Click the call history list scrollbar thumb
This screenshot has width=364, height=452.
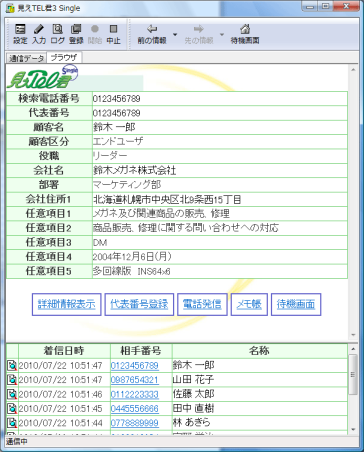352,375
